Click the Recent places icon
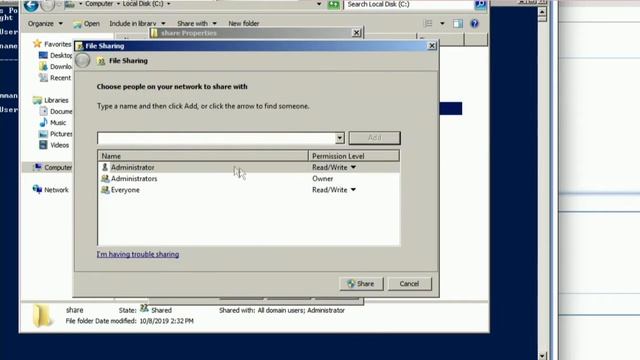The width and height of the screenshot is (640, 360). point(43,78)
